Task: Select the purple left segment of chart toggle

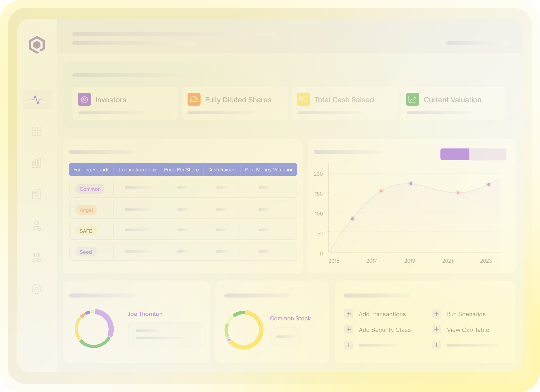Action: (455, 154)
